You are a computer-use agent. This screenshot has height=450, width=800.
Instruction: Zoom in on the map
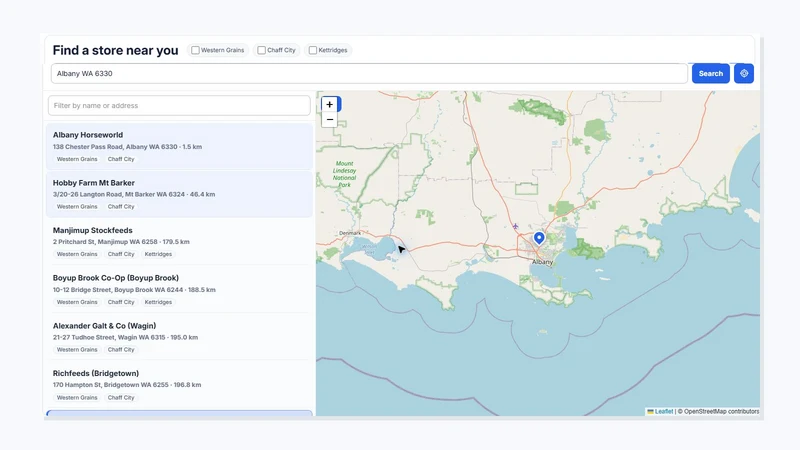pos(330,105)
